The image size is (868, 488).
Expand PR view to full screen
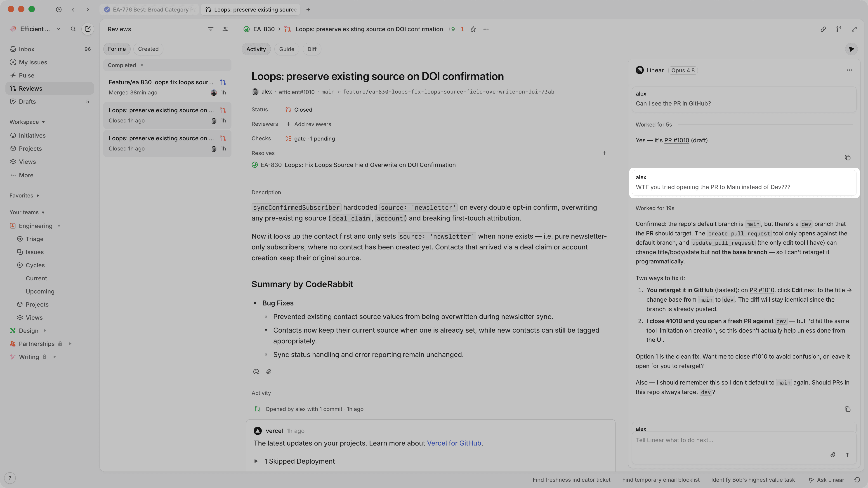tap(854, 29)
